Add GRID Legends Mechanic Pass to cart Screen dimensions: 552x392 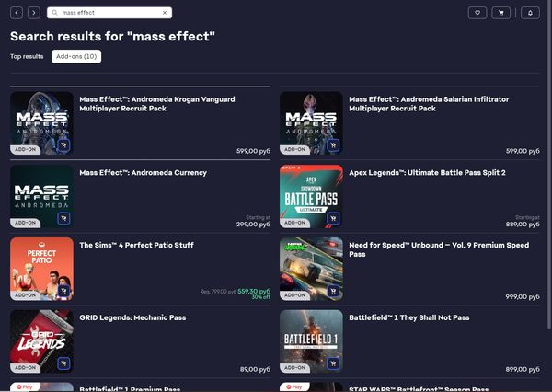coord(64,364)
